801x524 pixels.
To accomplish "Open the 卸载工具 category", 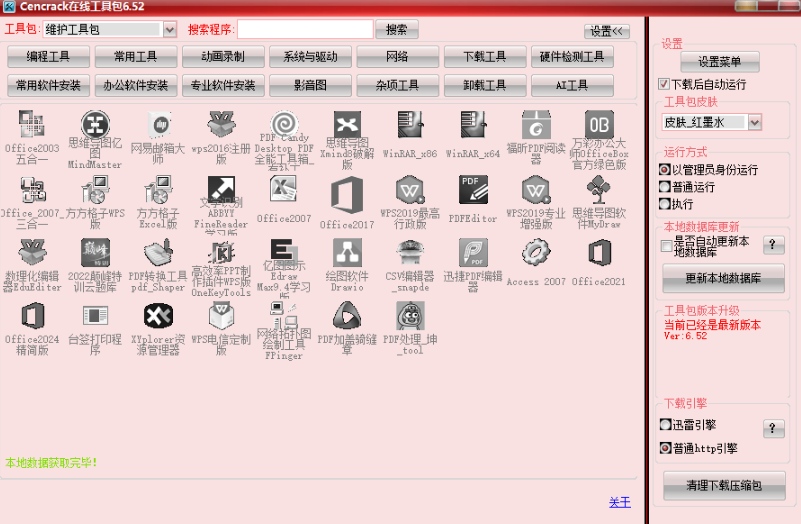I will pyautogui.click(x=485, y=85).
